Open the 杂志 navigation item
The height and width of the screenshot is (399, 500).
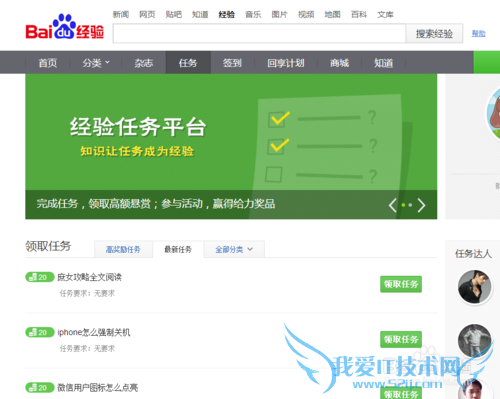pos(144,63)
